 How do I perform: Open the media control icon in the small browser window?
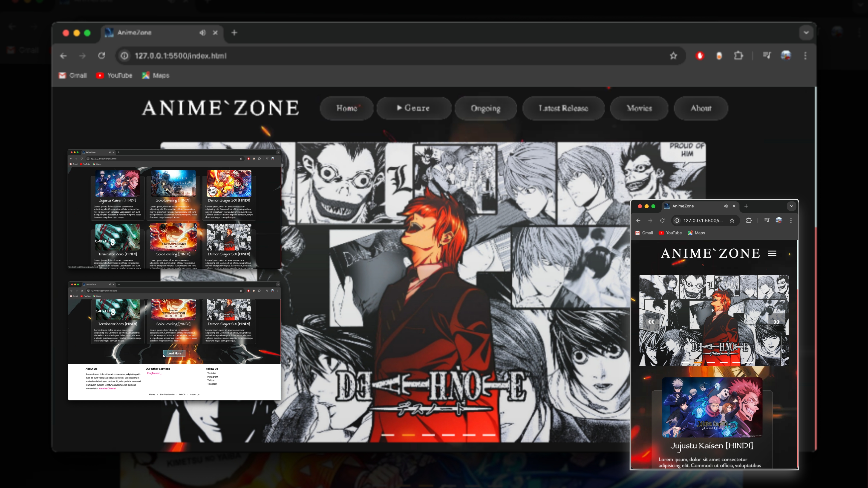pyautogui.click(x=767, y=221)
